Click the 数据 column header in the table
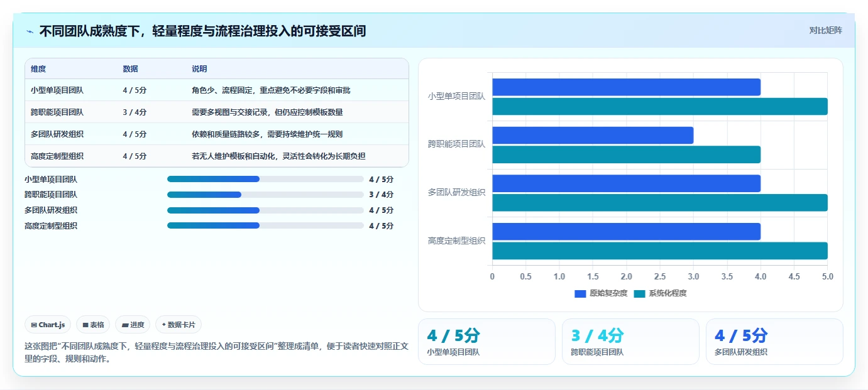The image size is (868, 390). click(130, 69)
